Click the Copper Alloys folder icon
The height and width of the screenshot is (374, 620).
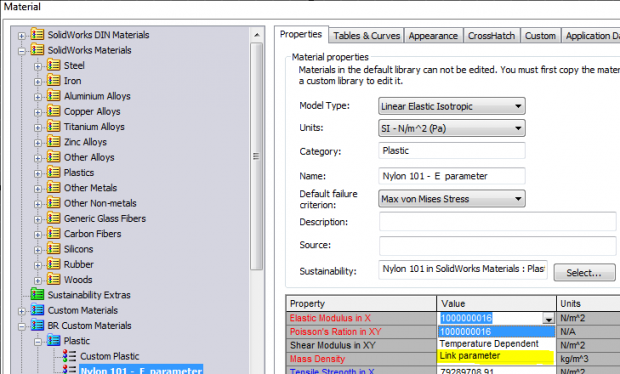53,111
